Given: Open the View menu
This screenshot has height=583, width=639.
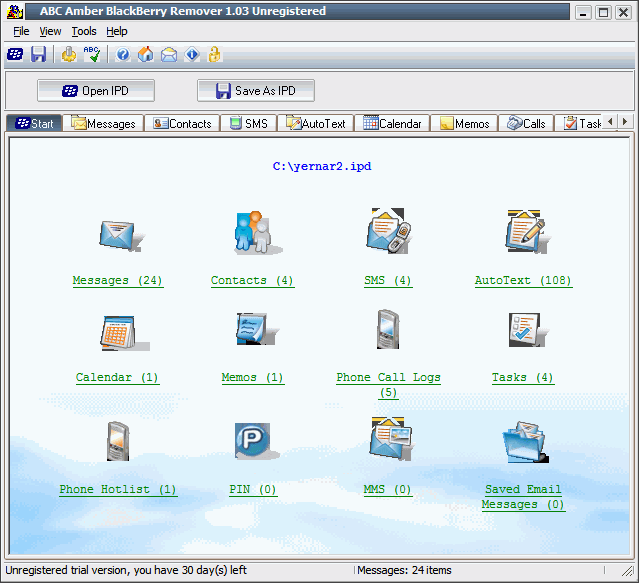Looking at the screenshot, I should click(50, 31).
